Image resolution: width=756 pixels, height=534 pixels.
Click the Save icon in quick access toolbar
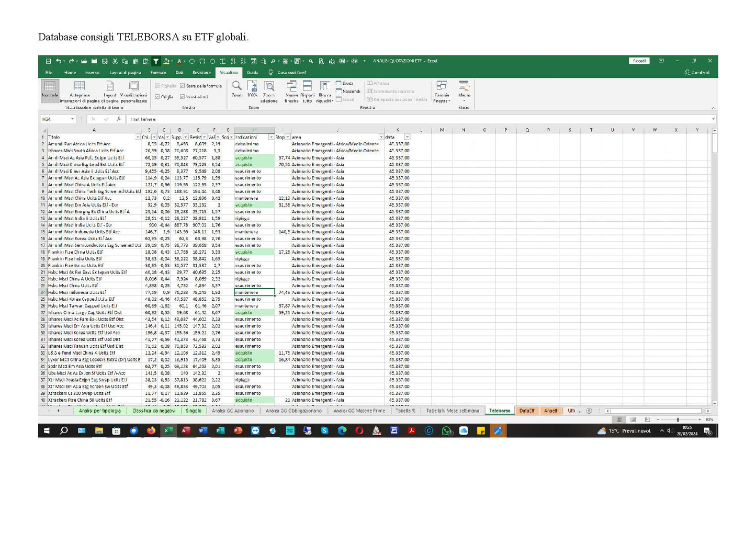48,61
